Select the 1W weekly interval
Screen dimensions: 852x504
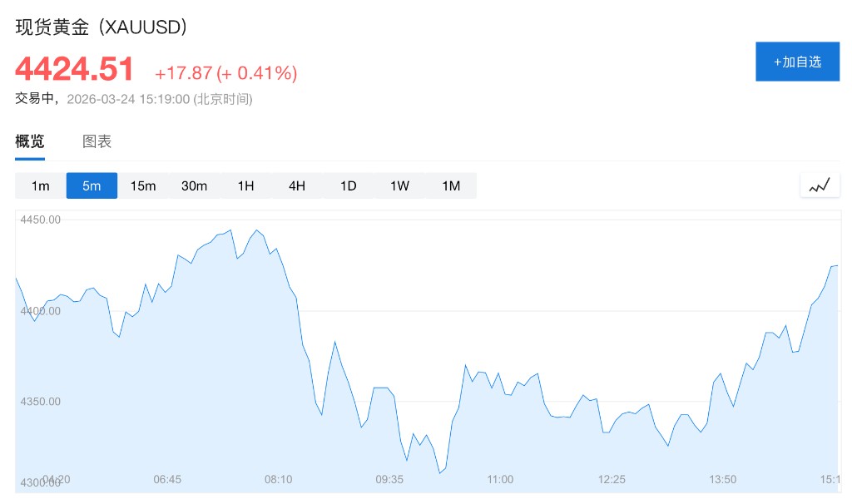pos(399,185)
